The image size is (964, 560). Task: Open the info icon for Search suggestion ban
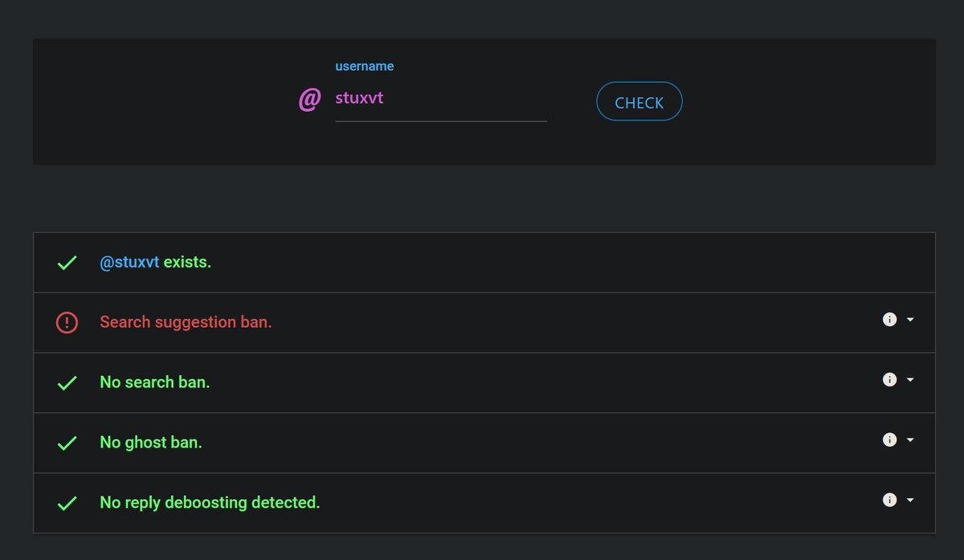pyautogui.click(x=889, y=319)
